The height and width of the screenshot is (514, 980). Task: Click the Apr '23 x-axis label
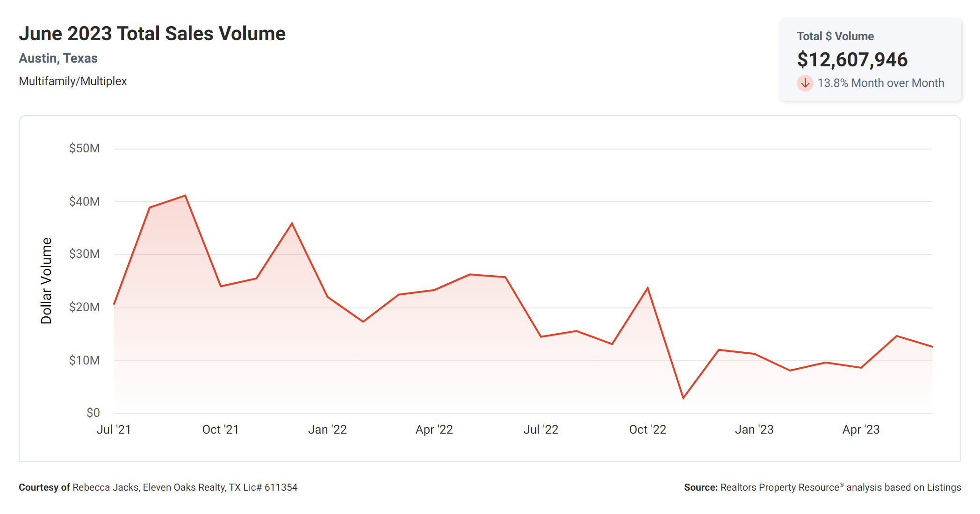[x=861, y=429]
